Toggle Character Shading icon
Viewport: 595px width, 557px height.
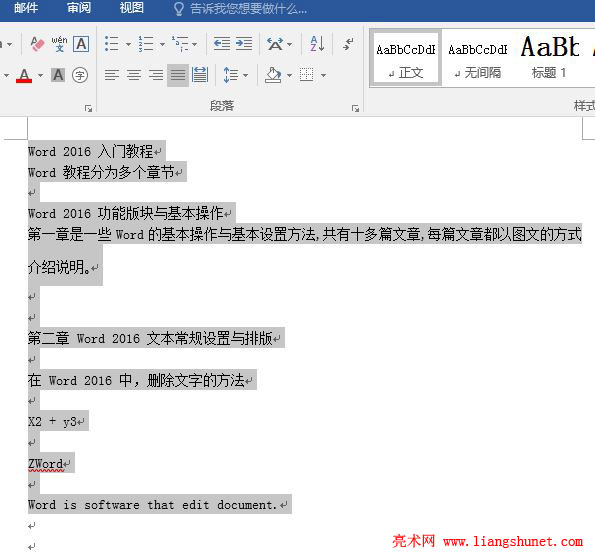[58, 75]
